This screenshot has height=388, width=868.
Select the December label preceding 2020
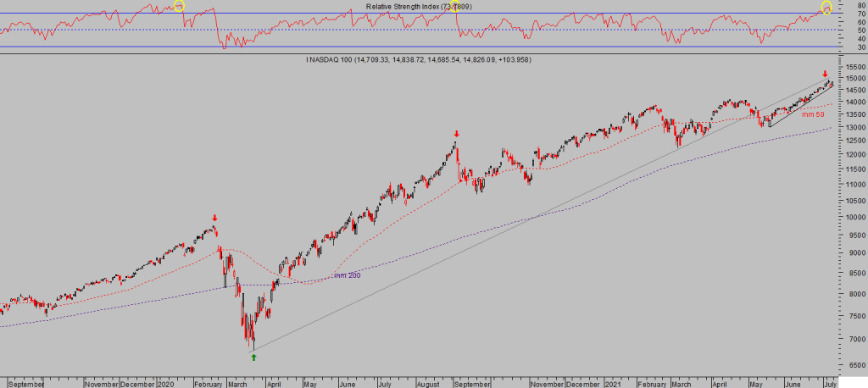tap(138, 384)
